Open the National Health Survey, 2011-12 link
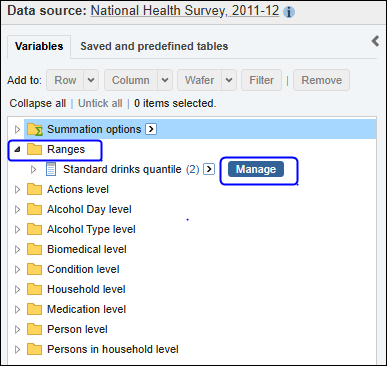Screen dimensions: 387x366 (x=185, y=11)
